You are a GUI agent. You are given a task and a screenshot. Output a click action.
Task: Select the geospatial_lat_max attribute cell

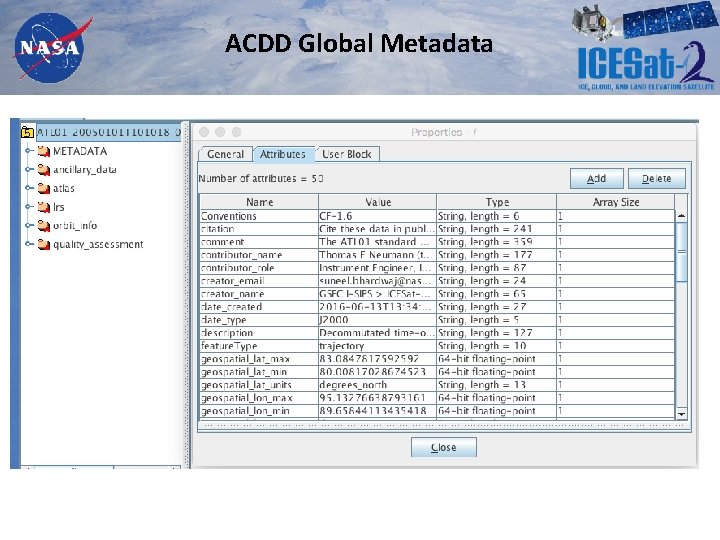click(259, 359)
